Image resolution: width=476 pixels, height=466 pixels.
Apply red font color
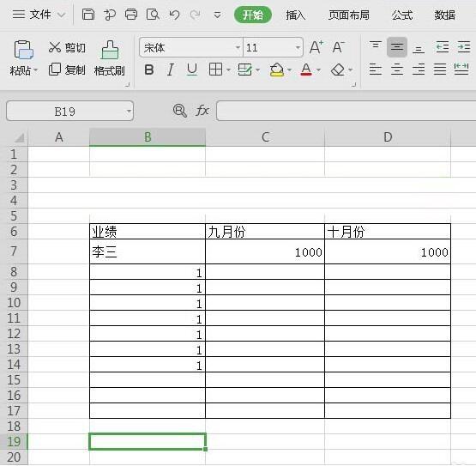(x=306, y=70)
